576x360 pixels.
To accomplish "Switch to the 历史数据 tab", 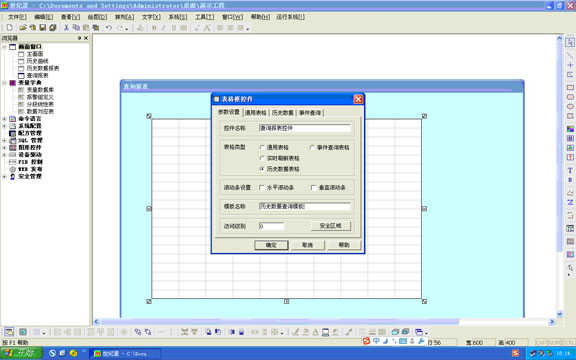I will 282,113.
